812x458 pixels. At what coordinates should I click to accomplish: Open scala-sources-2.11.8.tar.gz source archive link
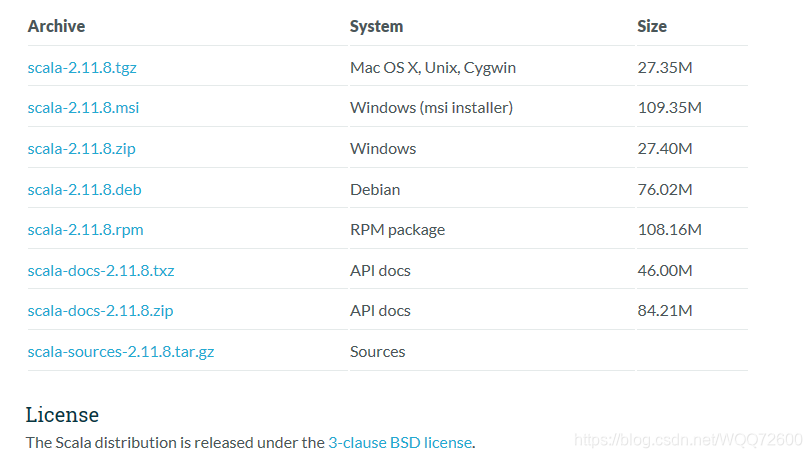pos(121,352)
